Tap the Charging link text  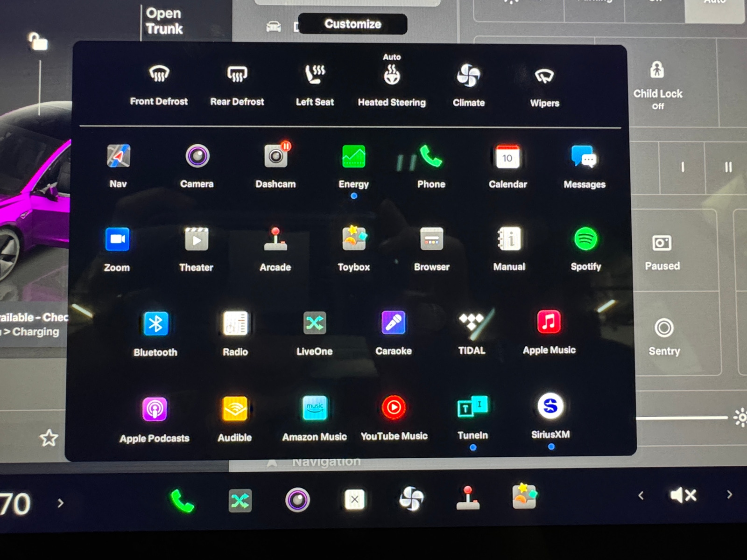(35, 332)
